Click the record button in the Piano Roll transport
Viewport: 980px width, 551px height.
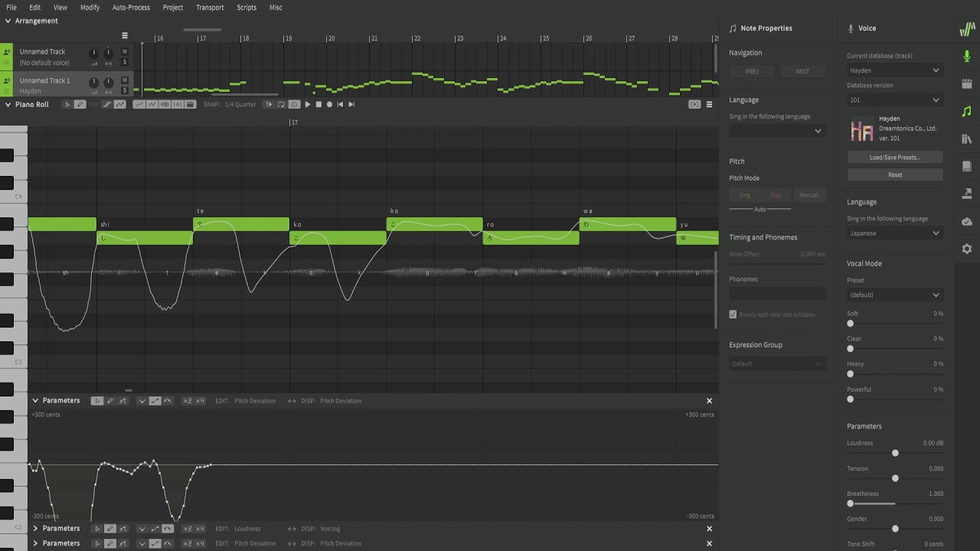330,105
